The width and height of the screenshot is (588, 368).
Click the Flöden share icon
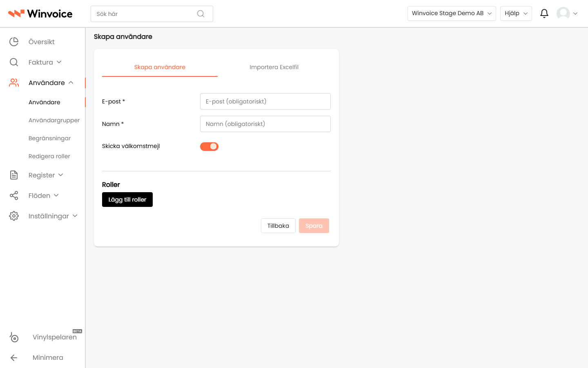[14, 195]
